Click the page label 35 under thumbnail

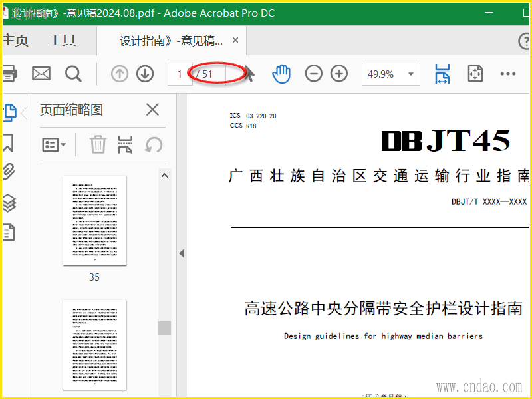tap(94, 277)
